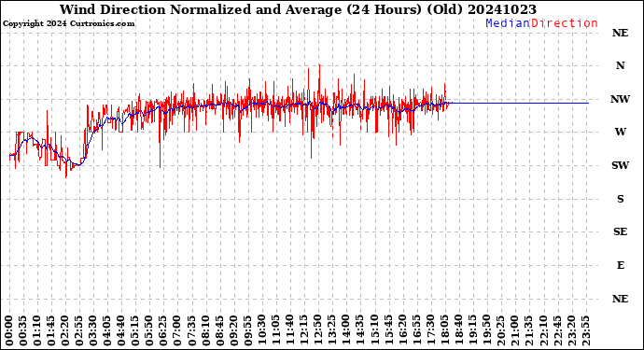This screenshot has width=644, height=350.
Task: Click the '09:55' time axis label
Action: coord(248,330)
